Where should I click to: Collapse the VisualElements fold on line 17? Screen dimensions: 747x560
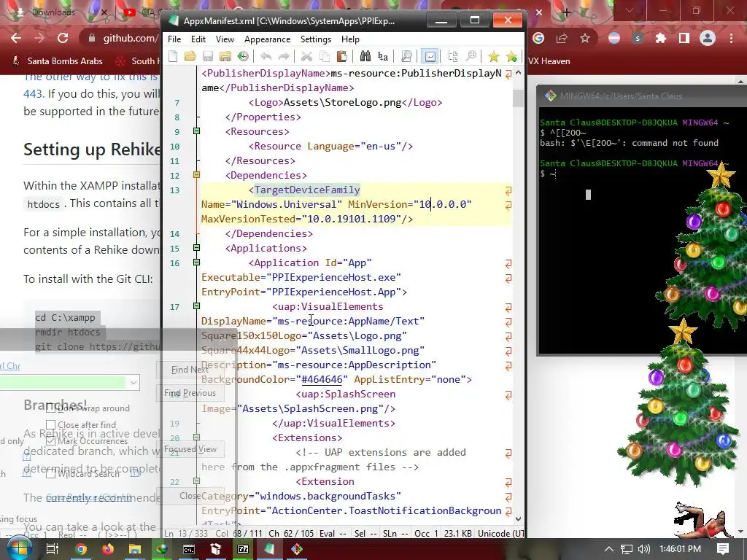(x=196, y=306)
